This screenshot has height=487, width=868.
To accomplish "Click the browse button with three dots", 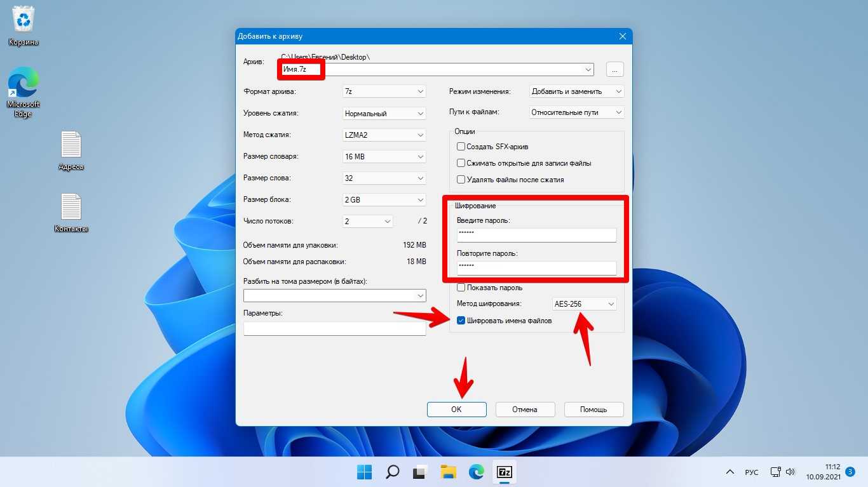I will [615, 69].
